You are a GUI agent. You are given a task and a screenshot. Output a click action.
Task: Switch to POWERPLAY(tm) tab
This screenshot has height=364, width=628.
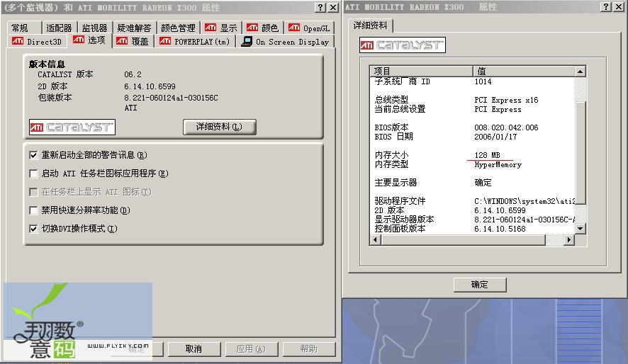point(195,42)
